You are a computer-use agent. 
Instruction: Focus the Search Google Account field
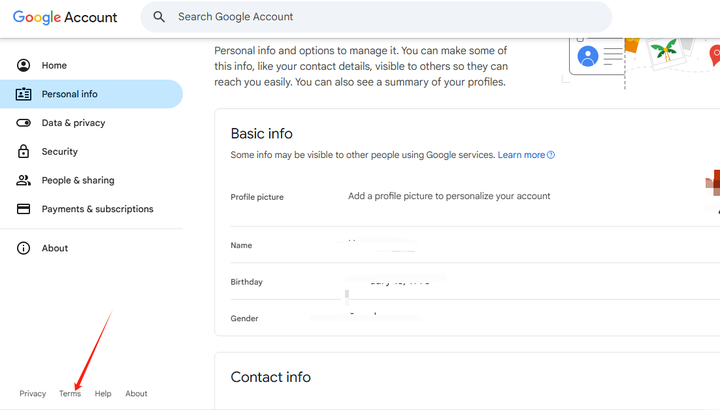pos(376,17)
